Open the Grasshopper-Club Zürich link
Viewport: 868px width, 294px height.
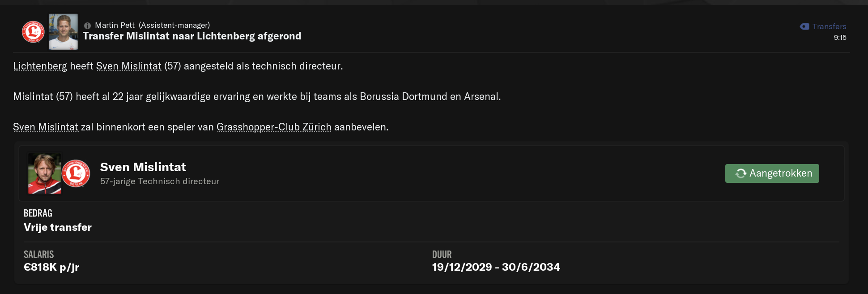[274, 127]
